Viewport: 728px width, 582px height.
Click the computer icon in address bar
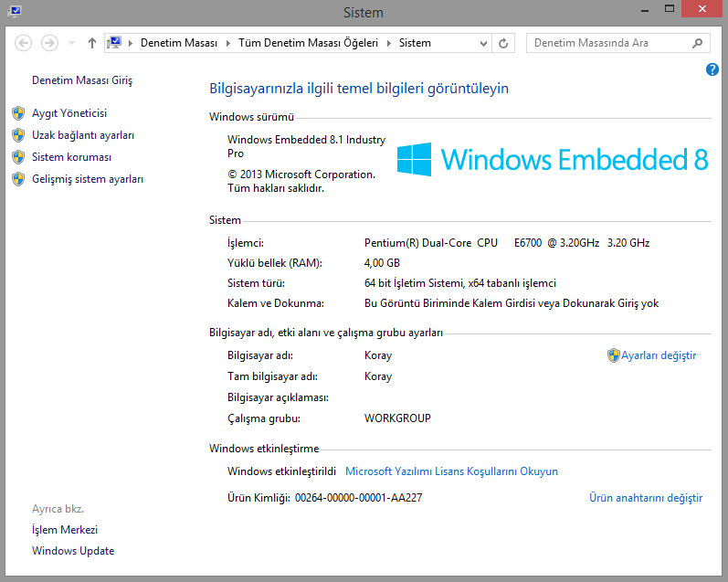coord(114,43)
